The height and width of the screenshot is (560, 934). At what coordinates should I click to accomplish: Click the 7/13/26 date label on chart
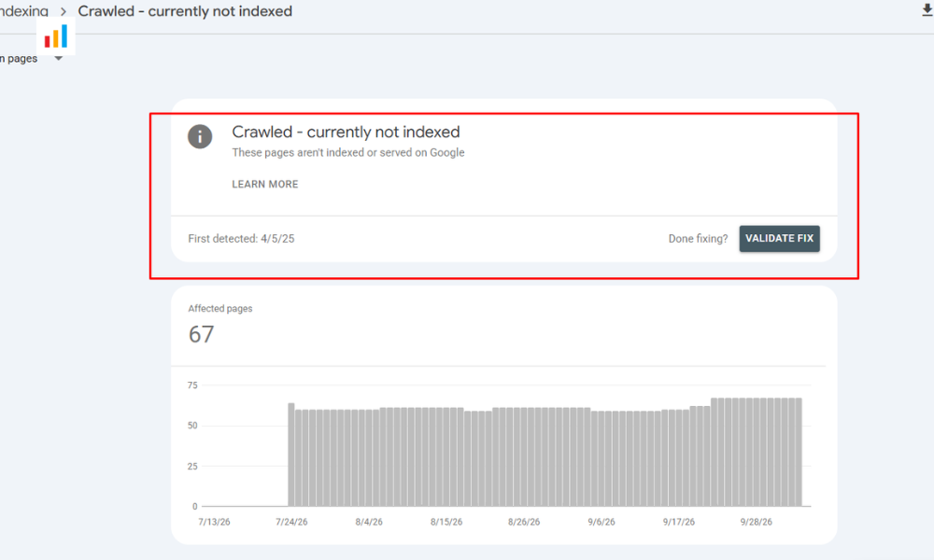[214, 522]
